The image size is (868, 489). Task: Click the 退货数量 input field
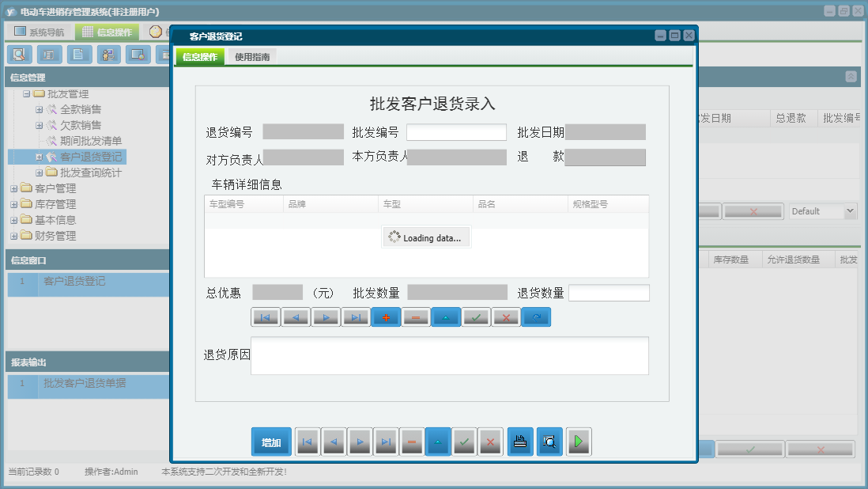click(609, 293)
